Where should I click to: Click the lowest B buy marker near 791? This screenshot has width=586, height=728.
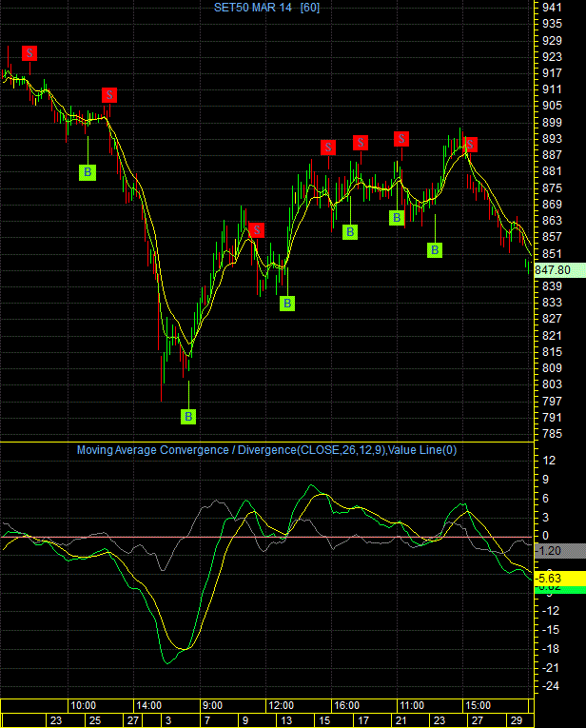tap(188, 417)
